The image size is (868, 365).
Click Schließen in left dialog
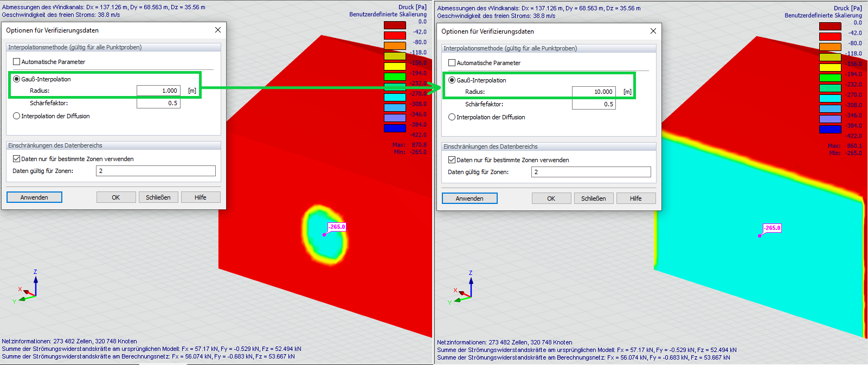158,197
